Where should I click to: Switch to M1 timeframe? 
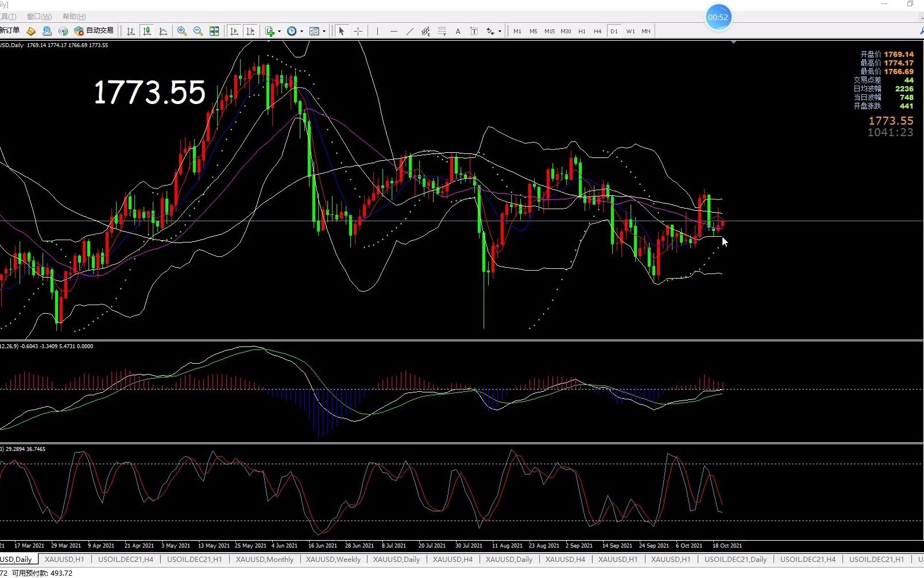[x=517, y=31]
